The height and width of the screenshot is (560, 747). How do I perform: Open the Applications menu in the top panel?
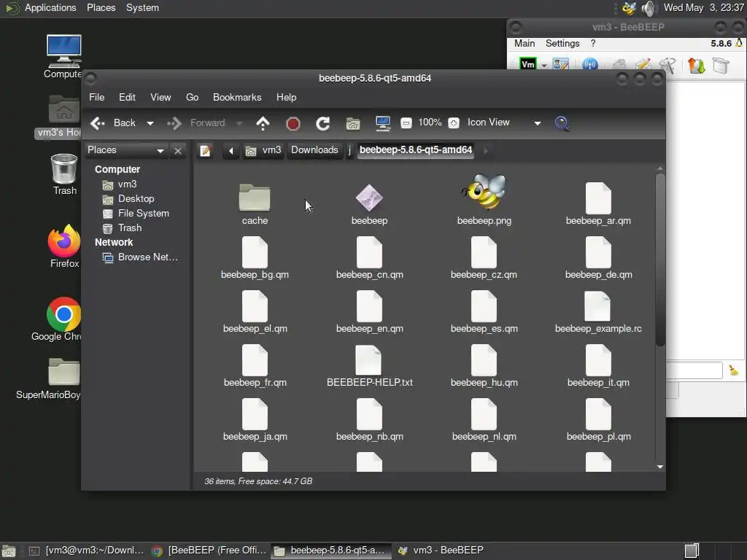coord(50,7)
